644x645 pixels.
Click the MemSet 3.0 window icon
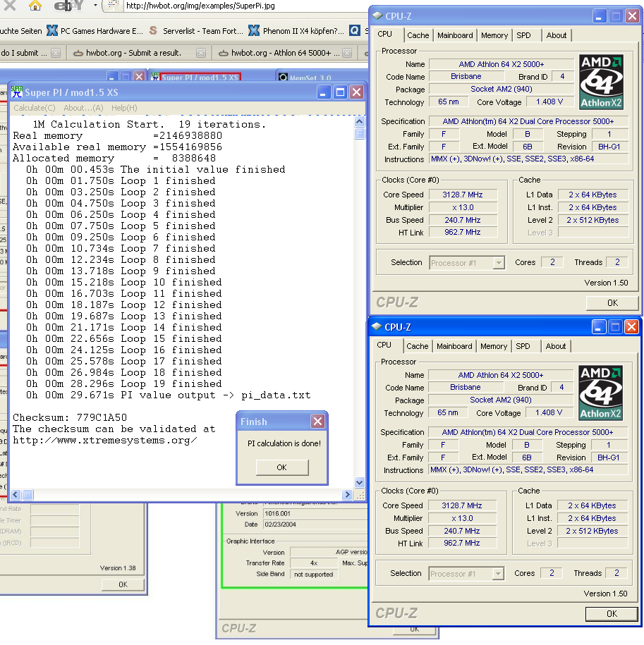(x=283, y=78)
